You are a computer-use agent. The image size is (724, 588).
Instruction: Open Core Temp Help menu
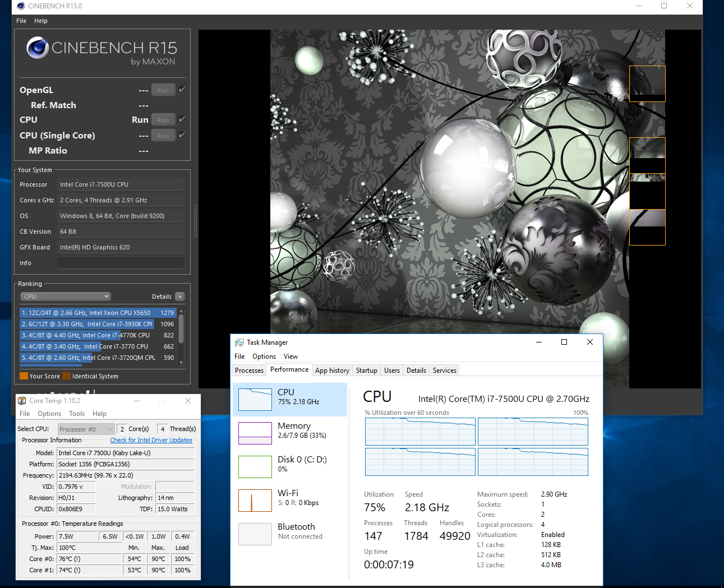tap(99, 414)
